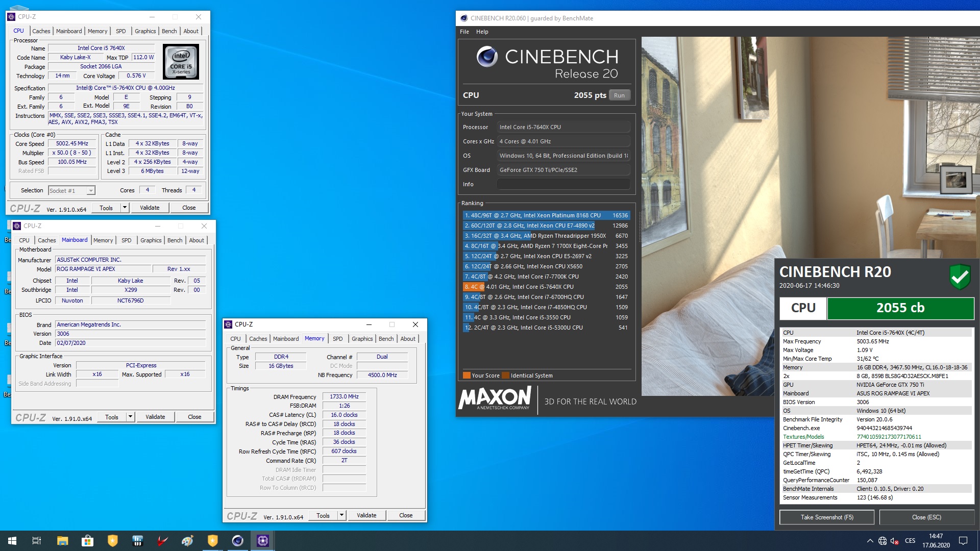Select ranking row Intel Core i7-7700K CPU
This screenshot has width=980, height=551.
(x=546, y=277)
